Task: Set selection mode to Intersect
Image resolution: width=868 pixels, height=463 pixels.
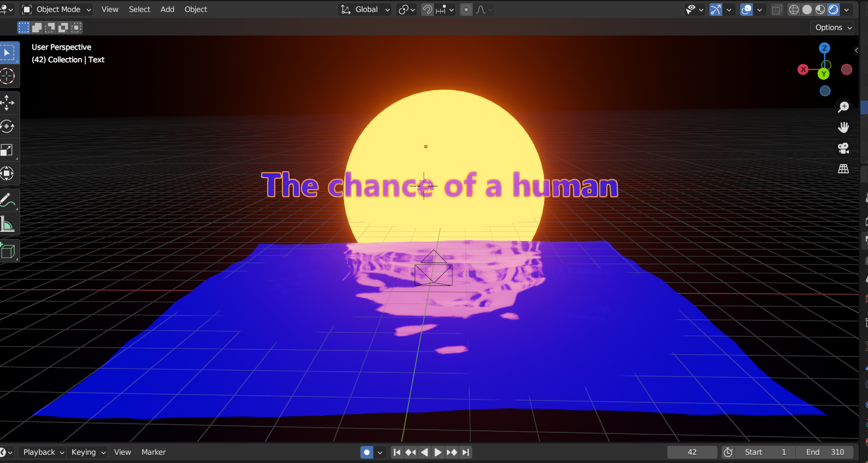Action: coord(76,27)
